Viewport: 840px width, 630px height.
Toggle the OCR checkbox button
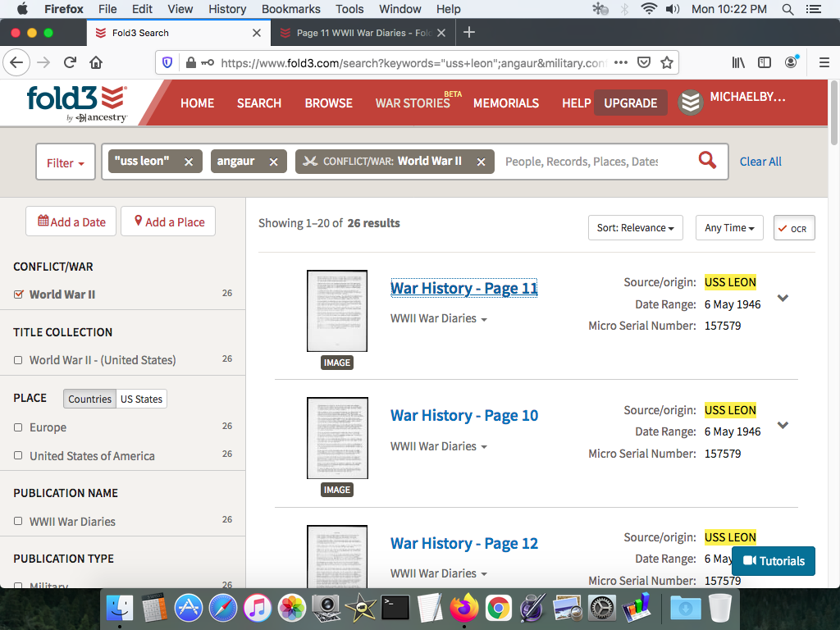coord(793,228)
